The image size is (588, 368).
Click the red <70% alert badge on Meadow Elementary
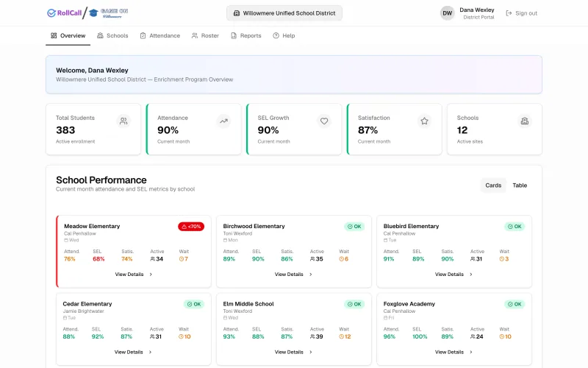click(191, 227)
